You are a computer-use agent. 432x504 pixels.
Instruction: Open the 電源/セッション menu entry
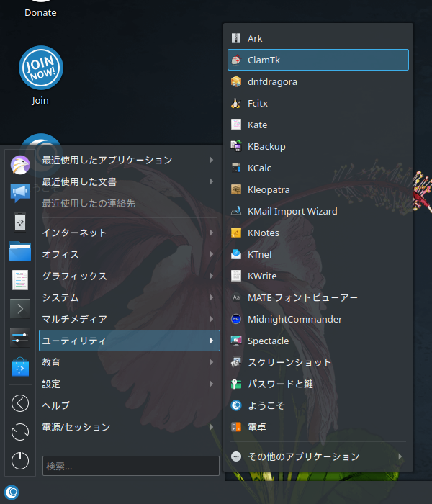129,427
